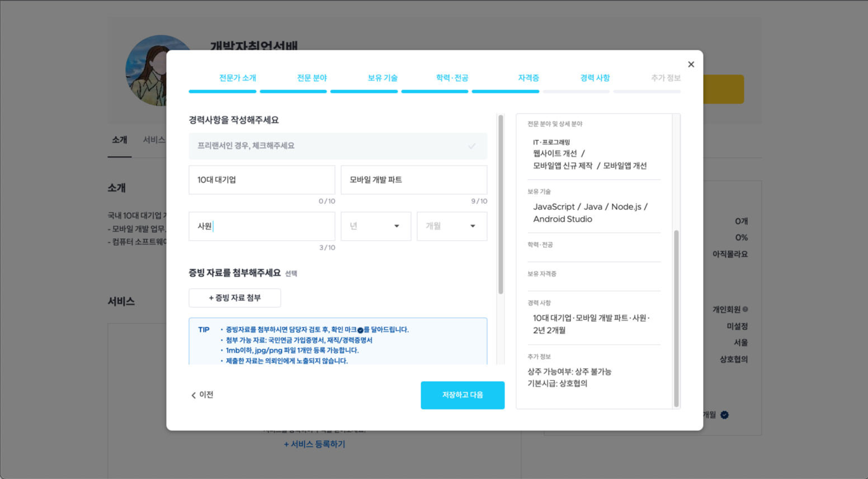Click the 웹사이트 개선 preview text
868x479 pixels.
click(x=555, y=153)
